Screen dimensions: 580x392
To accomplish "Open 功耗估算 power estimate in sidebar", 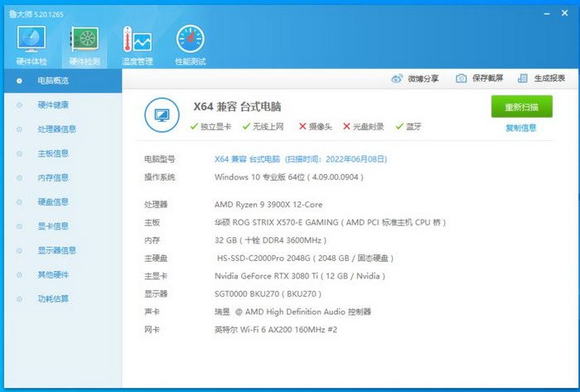I will [x=53, y=298].
